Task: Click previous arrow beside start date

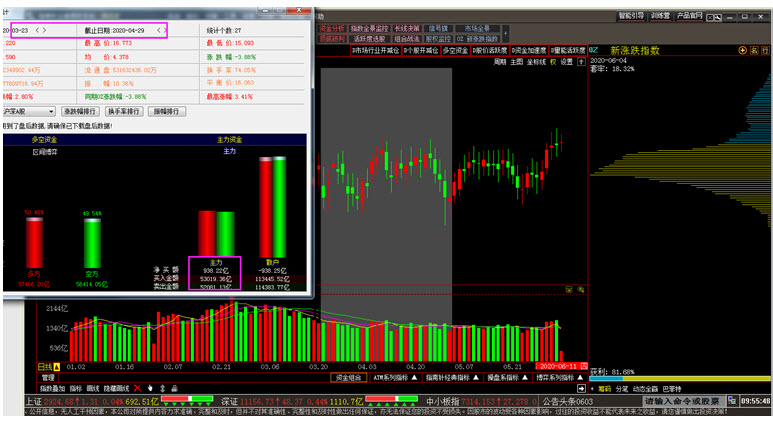Action: tap(37, 31)
